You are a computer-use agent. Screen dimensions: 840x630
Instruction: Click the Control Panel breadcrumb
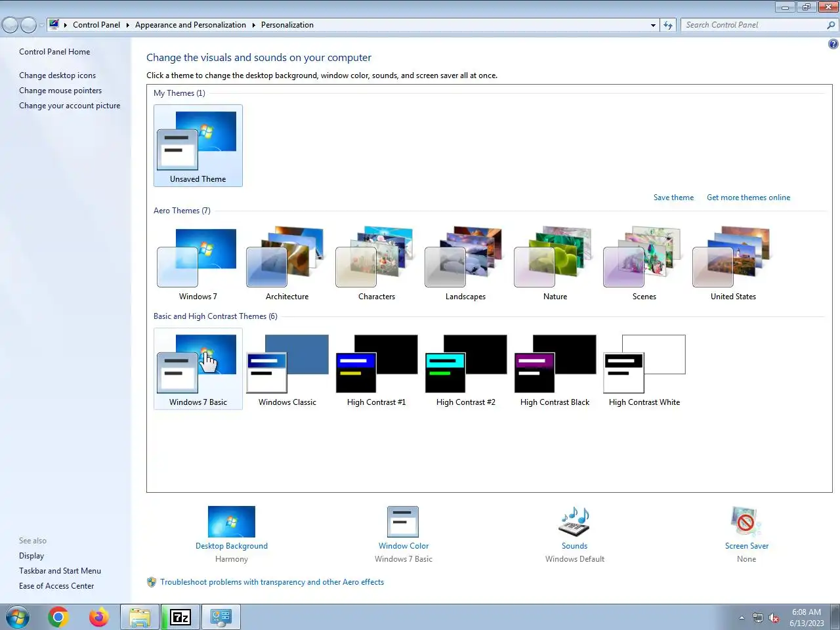click(x=96, y=25)
